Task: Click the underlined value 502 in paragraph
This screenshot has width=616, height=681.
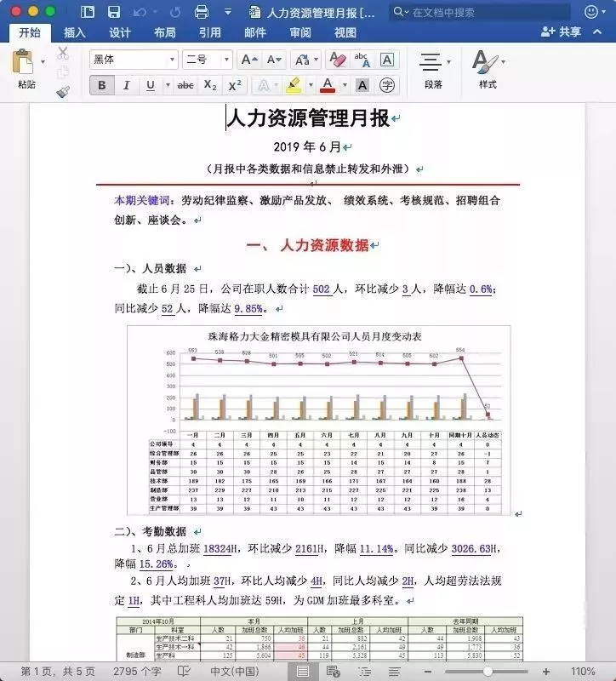Action: [322, 289]
